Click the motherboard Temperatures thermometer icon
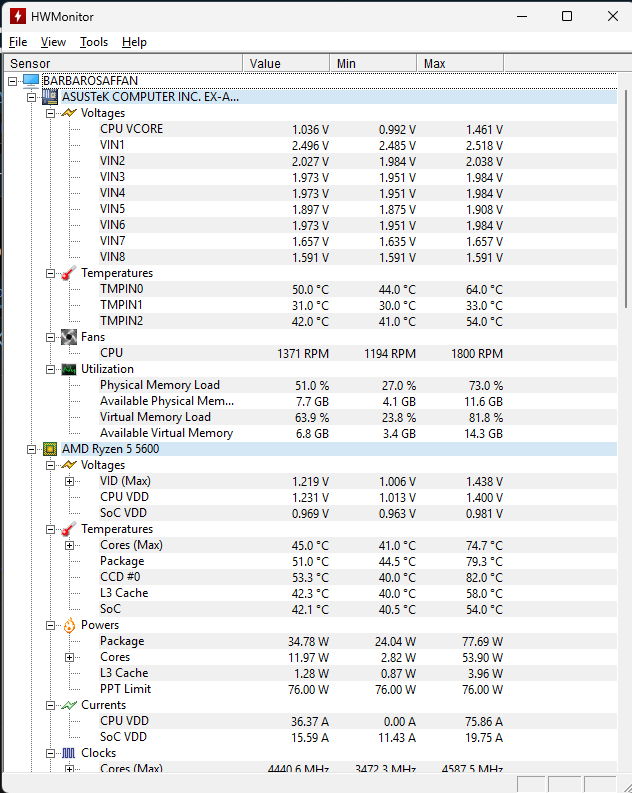This screenshot has height=793, width=632. point(69,273)
